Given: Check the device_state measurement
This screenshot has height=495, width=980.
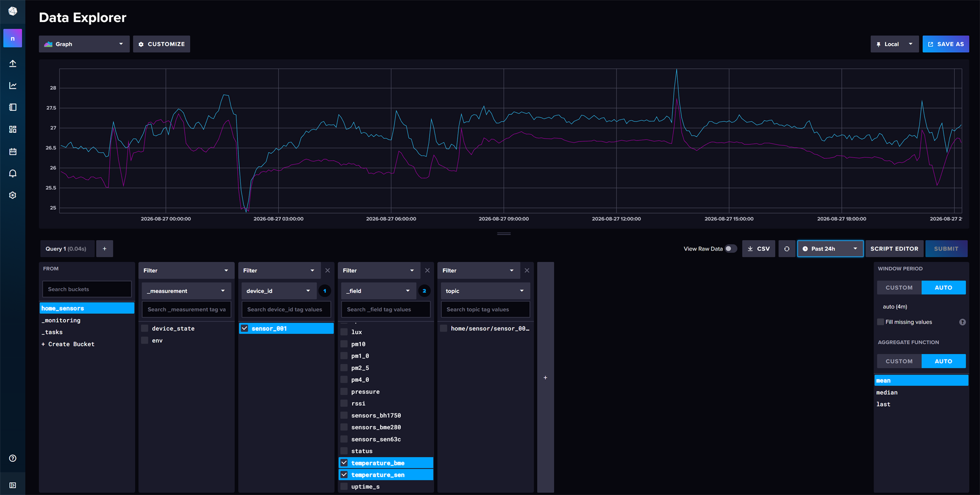Looking at the screenshot, I should [145, 328].
